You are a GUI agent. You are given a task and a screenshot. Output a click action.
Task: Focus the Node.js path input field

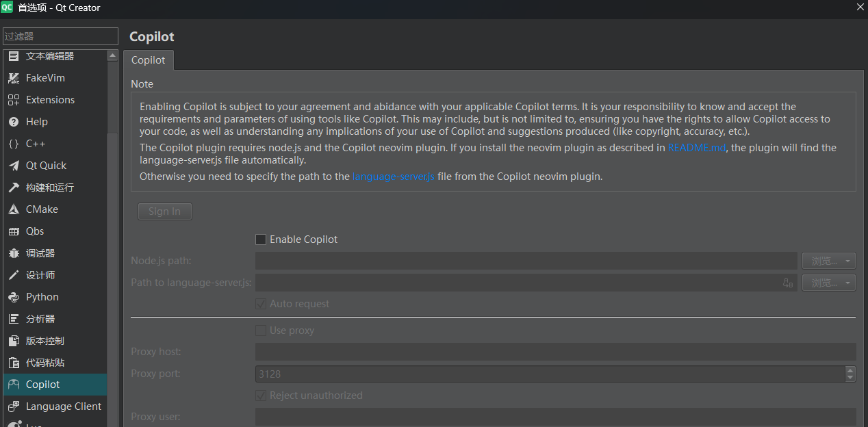(x=526, y=261)
